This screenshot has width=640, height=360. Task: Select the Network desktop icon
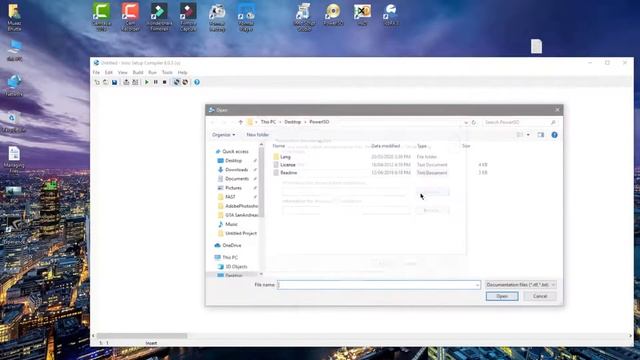(x=14, y=85)
